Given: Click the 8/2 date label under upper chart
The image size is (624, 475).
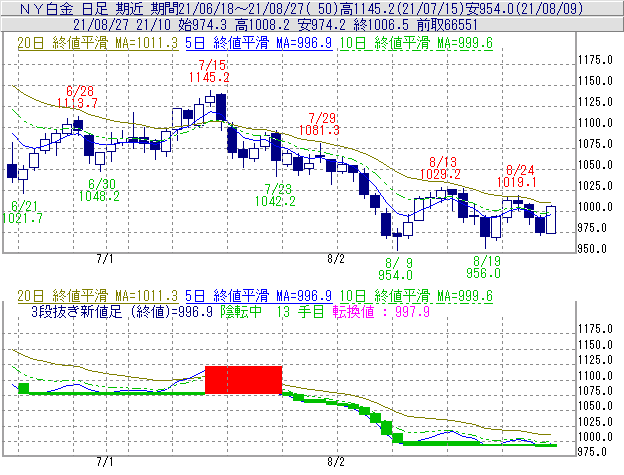Looking at the screenshot, I should (x=335, y=259).
